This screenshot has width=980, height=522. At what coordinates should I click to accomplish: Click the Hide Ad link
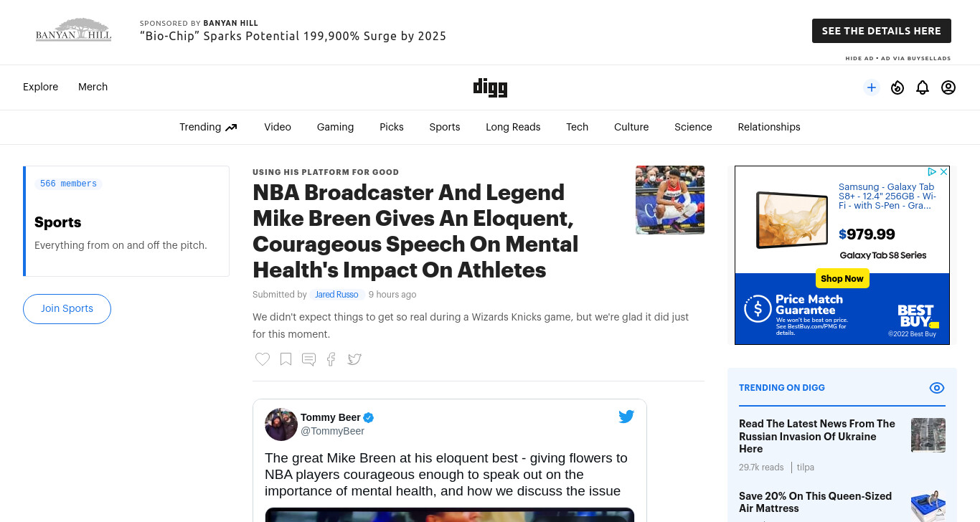859,59
